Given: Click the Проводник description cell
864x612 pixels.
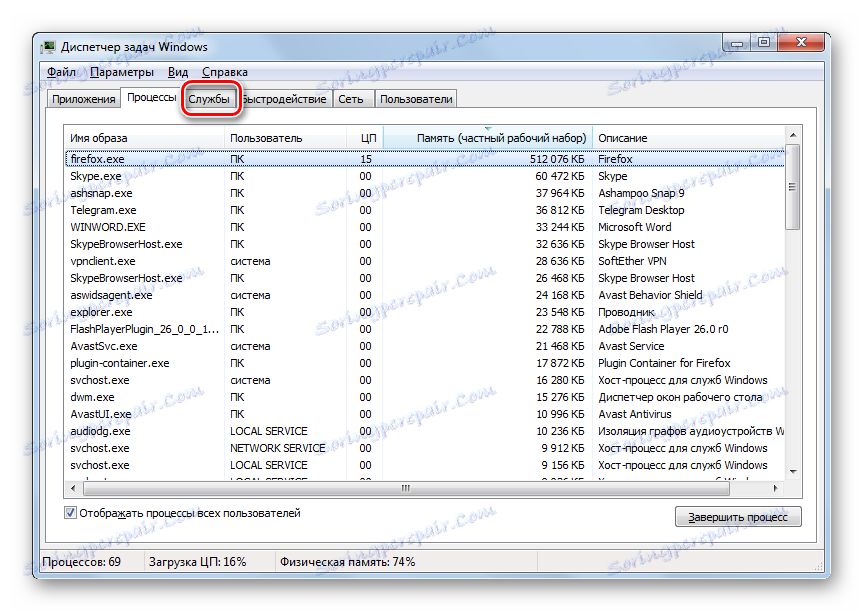Looking at the screenshot, I should coord(627,312).
